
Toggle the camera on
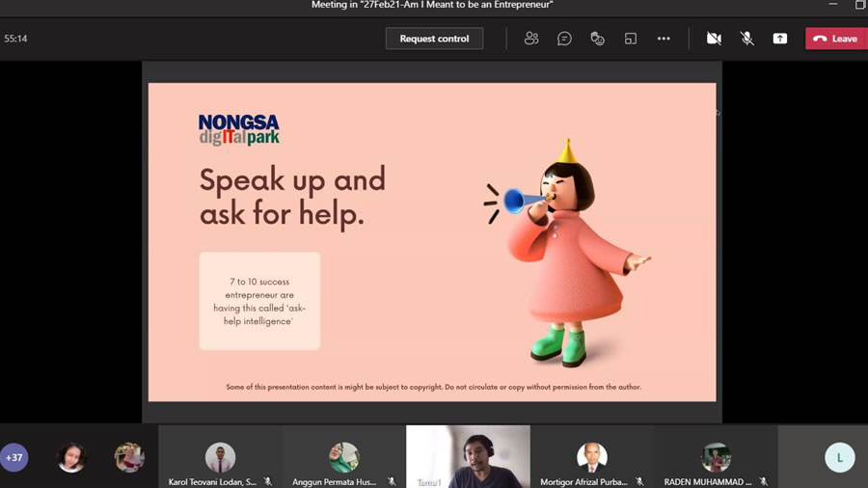click(714, 39)
